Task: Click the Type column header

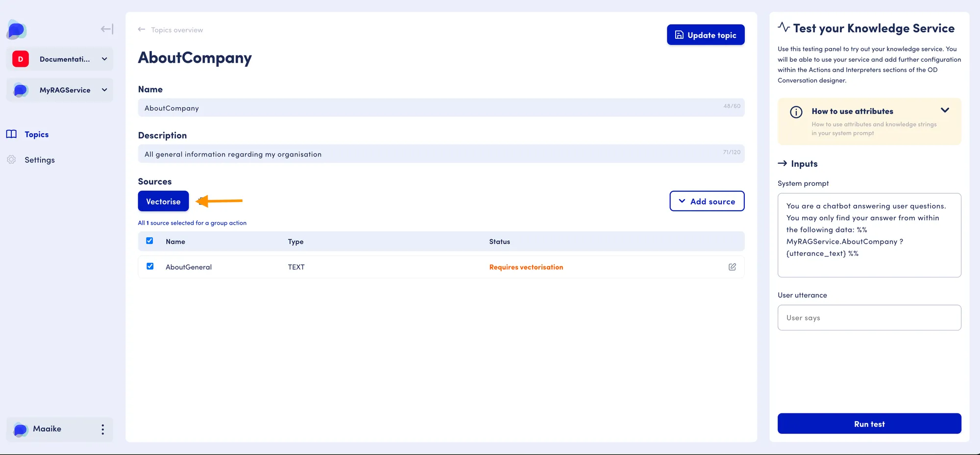Action: pyautogui.click(x=296, y=242)
